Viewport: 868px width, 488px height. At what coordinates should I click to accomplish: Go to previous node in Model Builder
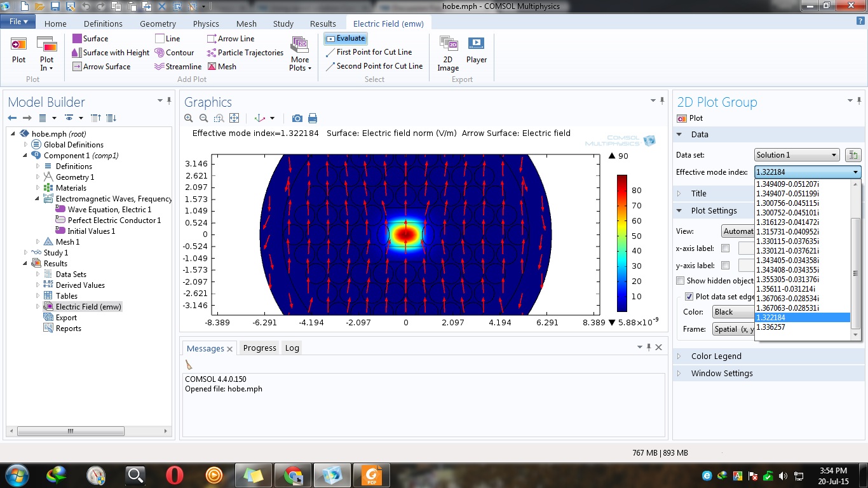12,118
